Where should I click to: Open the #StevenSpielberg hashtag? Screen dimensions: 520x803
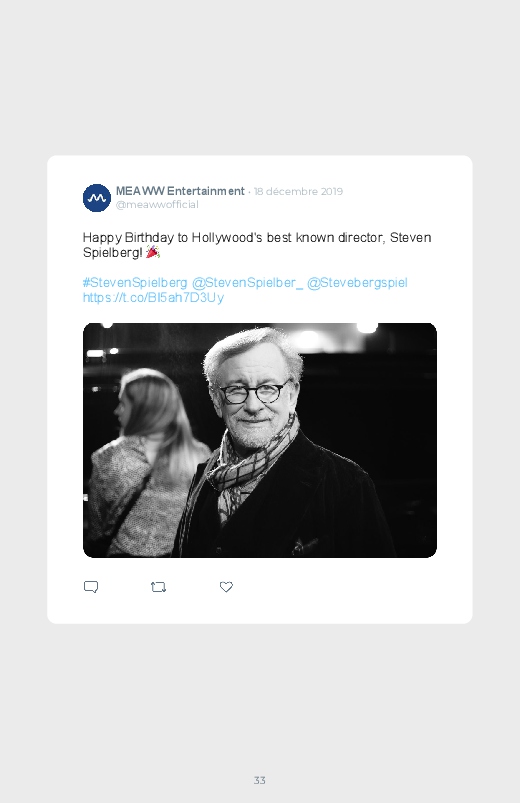[135, 283]
